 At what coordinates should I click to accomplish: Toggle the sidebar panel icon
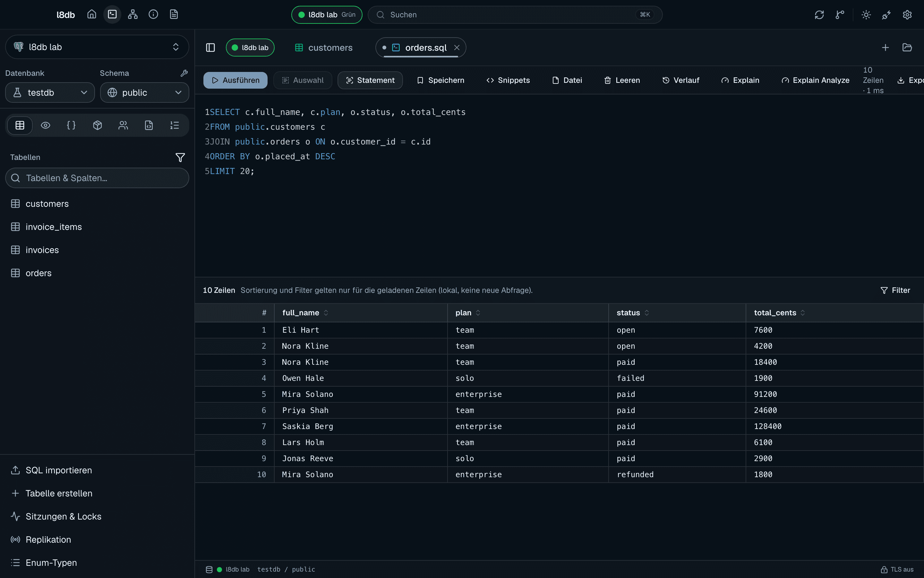[x=210, y=48]
